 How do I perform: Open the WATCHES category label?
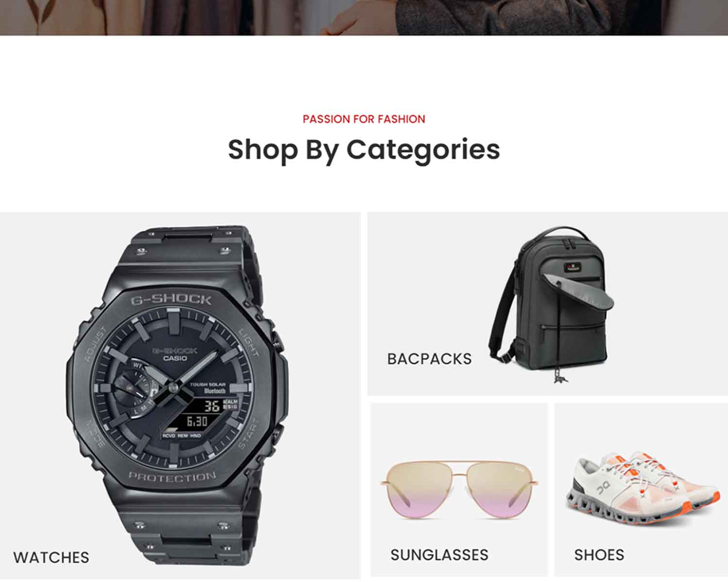coord(51,557)
